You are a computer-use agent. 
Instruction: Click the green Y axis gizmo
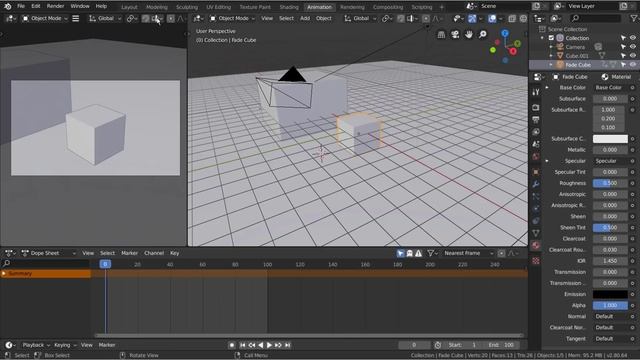(x=517, y=43)
